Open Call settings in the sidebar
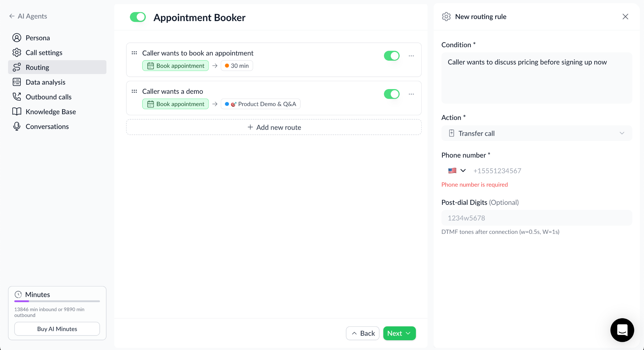The image size is (644, 350). pos(57,53)
